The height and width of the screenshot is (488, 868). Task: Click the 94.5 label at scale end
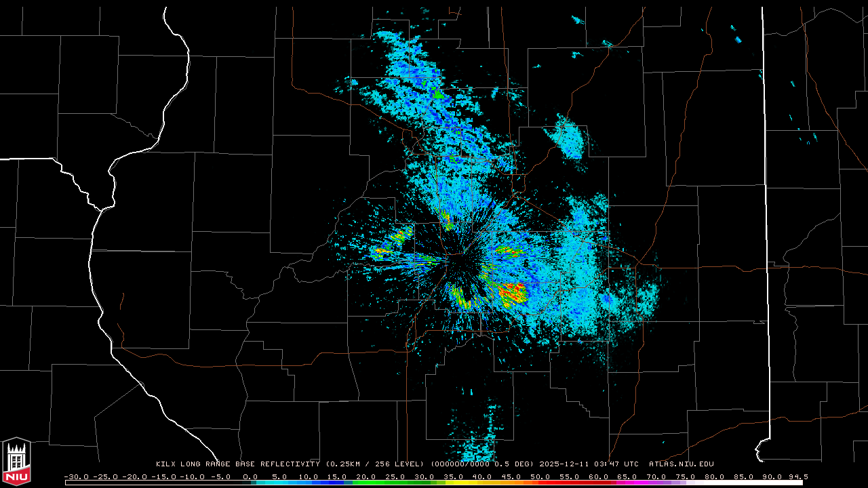click(x=797, y=476)
